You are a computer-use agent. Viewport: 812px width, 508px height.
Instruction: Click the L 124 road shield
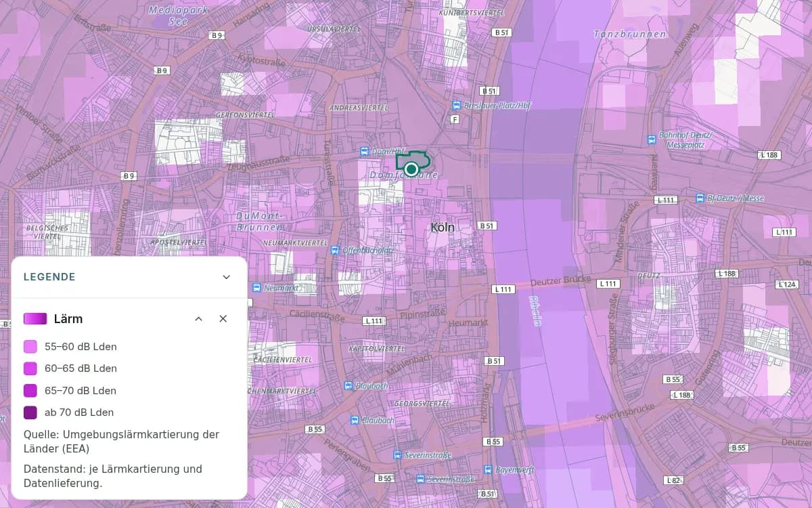click(x=787, y=284)
